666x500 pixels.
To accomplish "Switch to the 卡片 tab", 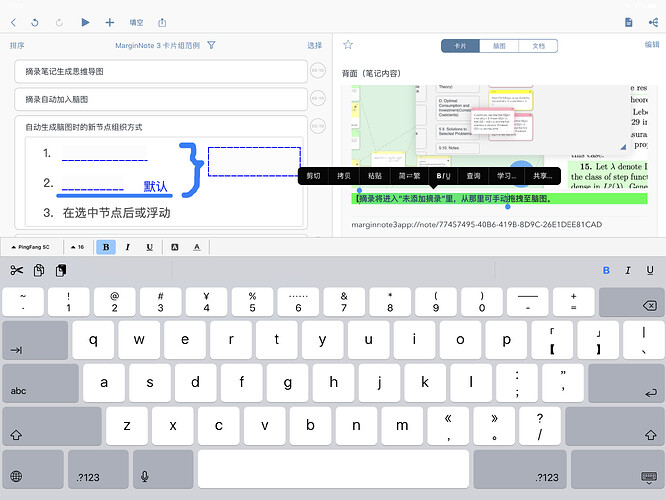I will tap(460, 46).
